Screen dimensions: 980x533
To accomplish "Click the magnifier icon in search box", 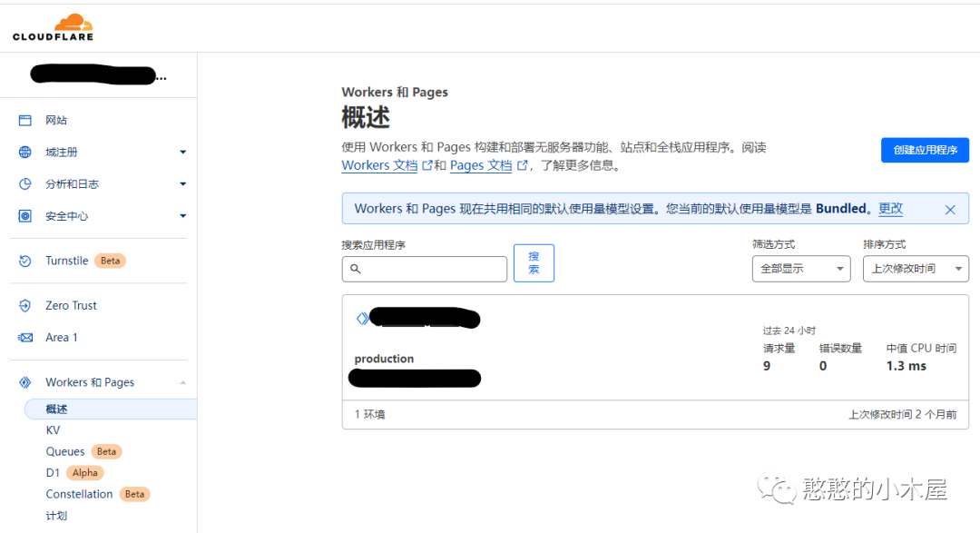I will [356, 269].
